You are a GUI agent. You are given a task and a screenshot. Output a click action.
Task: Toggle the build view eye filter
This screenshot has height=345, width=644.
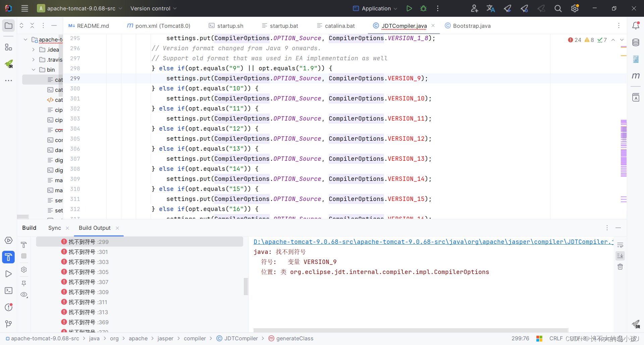(x=24, y=295)
